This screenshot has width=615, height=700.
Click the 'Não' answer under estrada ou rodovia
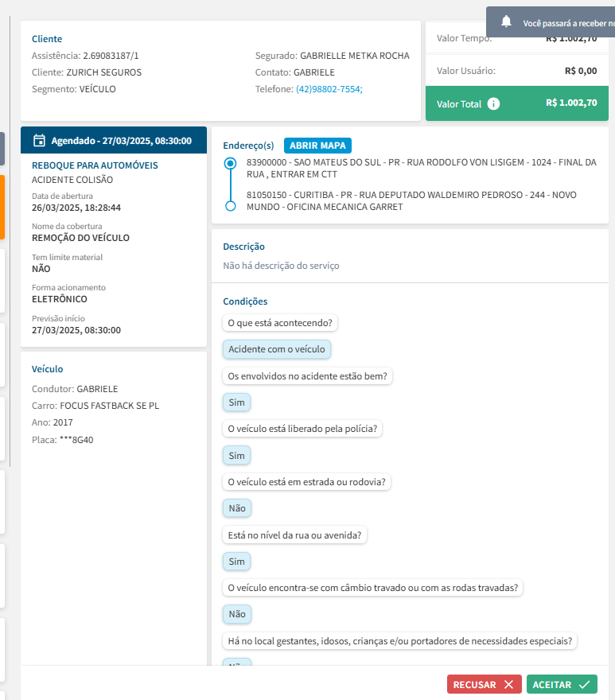(x=236, y=507)
